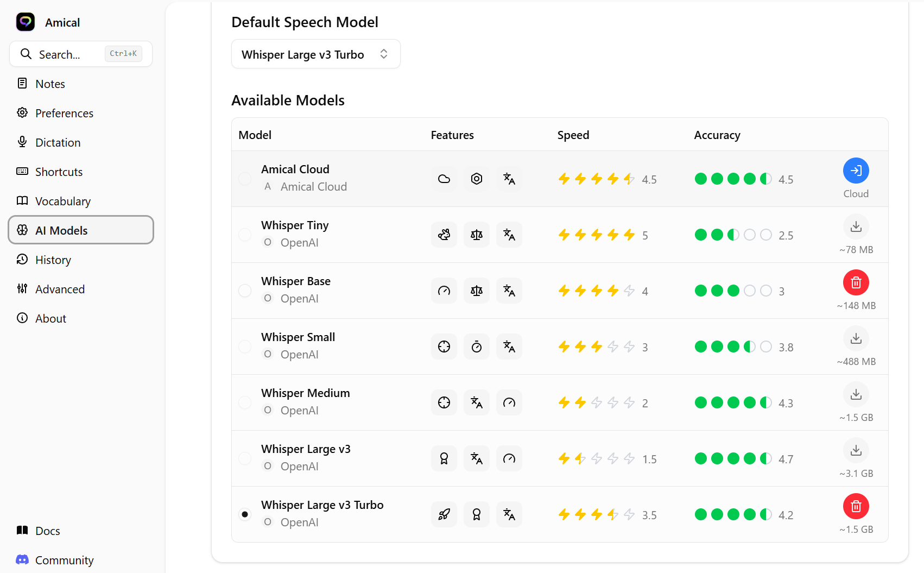Click the cloud feature icon for Amical Cloud
This screenshot has height=573, width=924.
(444, 178)
